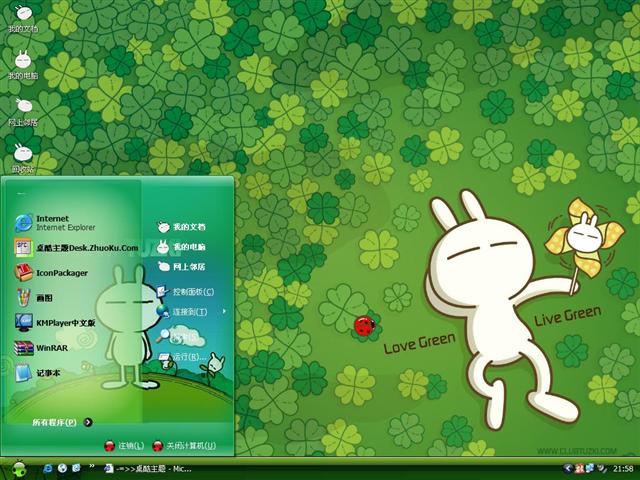Click the globe browser icon in quick launch

point(62,468)
